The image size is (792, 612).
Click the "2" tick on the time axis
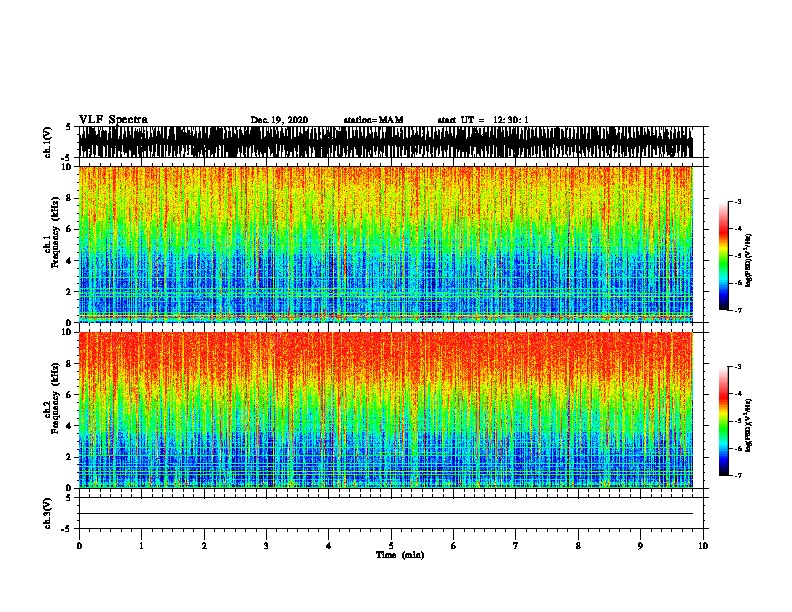pos(204,546)
